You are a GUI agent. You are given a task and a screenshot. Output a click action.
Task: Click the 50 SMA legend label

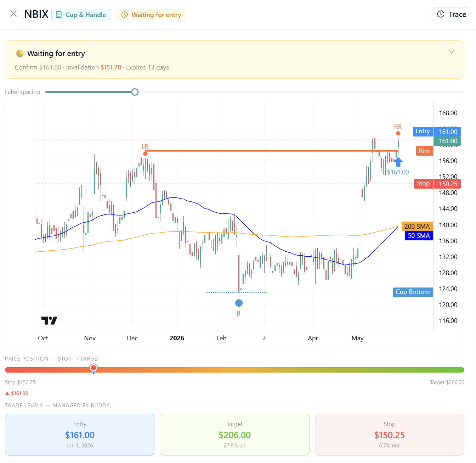pyautogui.click(x=419, y=236)
